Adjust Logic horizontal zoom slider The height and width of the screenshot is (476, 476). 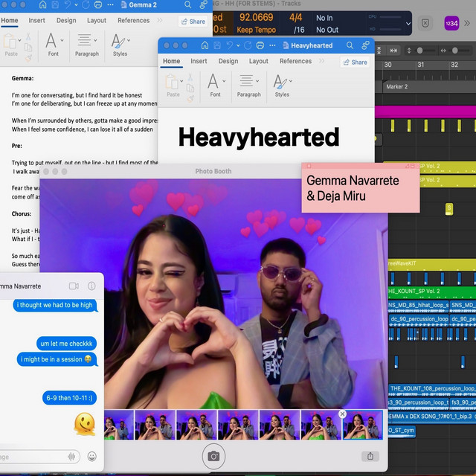point(454,51)
